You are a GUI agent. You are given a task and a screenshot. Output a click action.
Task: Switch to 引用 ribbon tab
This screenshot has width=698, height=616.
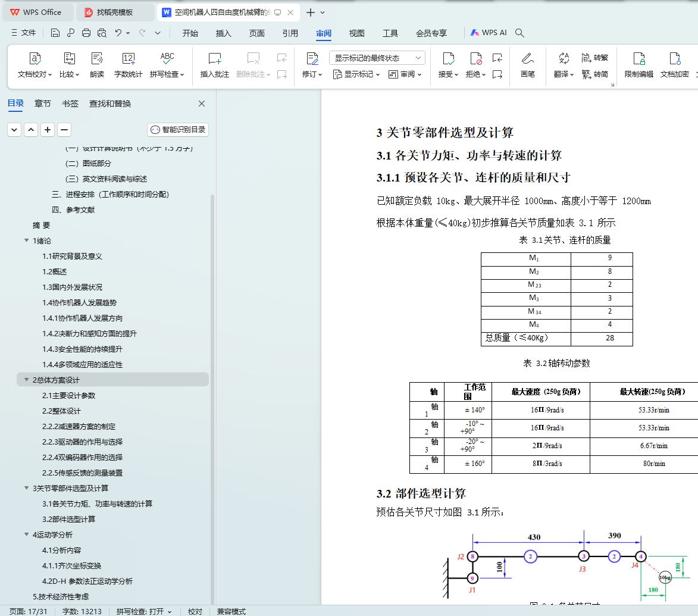pyautogui.click(x=290, y=33)
